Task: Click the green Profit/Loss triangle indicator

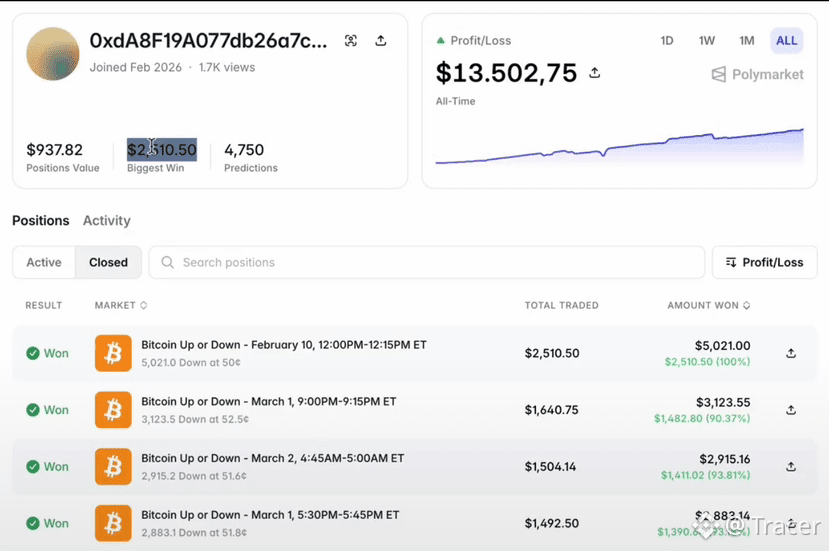Action: click(x=440, y=41)
